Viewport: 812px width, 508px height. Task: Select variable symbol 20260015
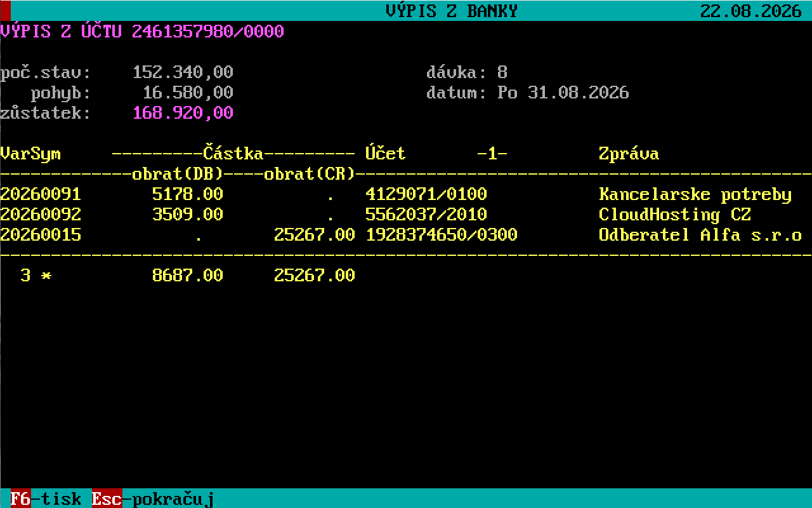click(41, 234)
